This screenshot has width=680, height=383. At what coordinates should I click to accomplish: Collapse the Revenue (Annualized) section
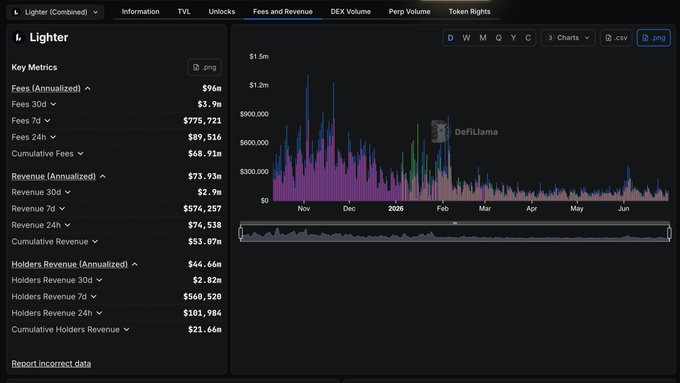coord(103,177)
